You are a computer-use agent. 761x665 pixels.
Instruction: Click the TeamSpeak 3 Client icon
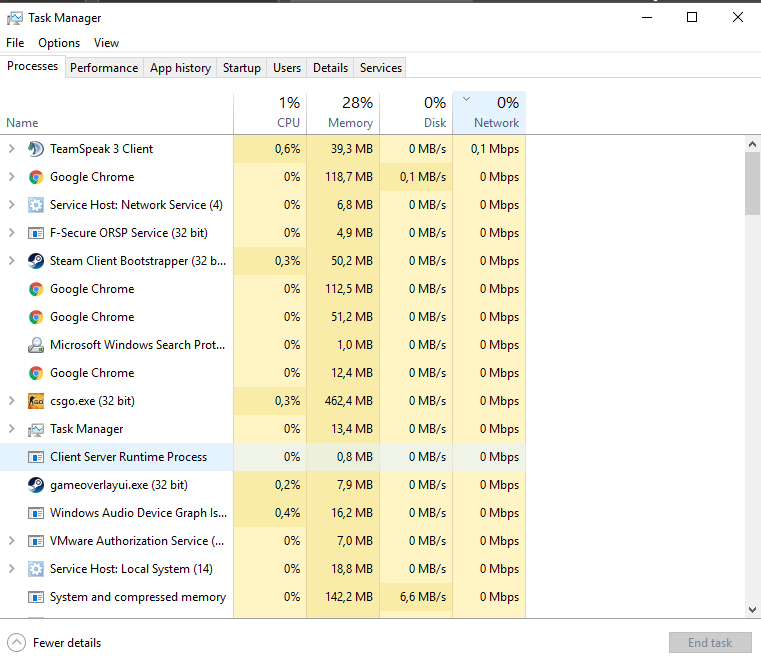[x=35, y=149]
